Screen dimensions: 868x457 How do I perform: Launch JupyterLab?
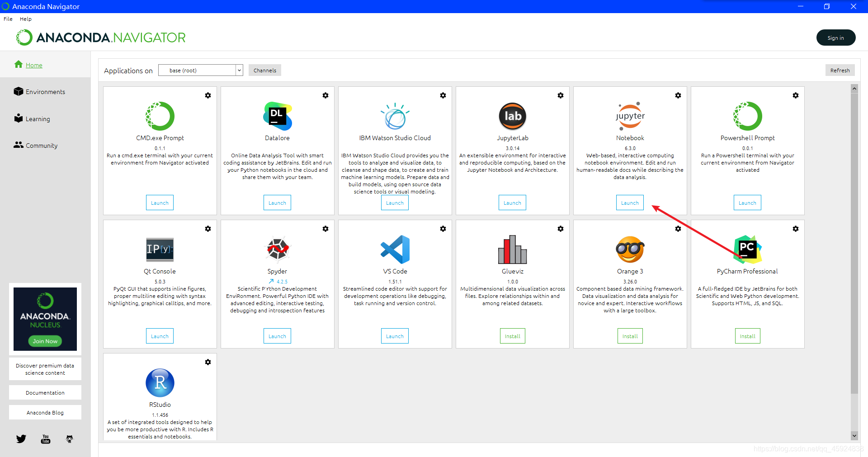click(x=513, y=203)
